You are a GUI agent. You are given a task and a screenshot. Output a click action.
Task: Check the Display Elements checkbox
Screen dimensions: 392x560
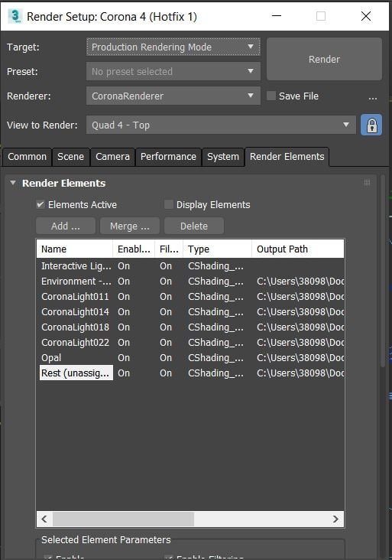coord(168,204)
